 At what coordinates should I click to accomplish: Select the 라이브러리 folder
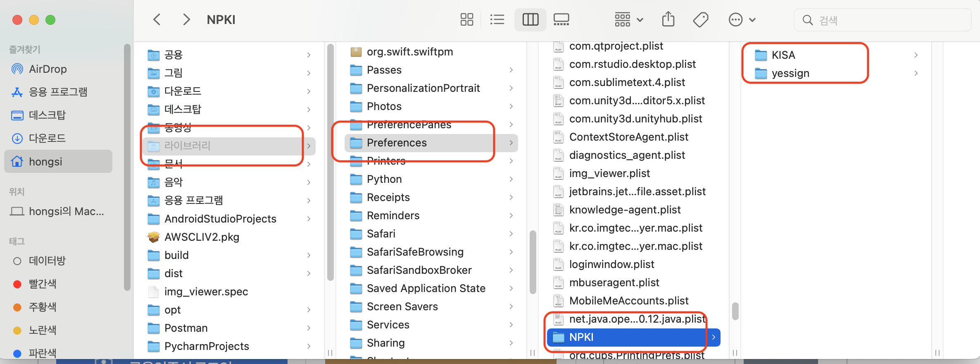coord(229,146)
